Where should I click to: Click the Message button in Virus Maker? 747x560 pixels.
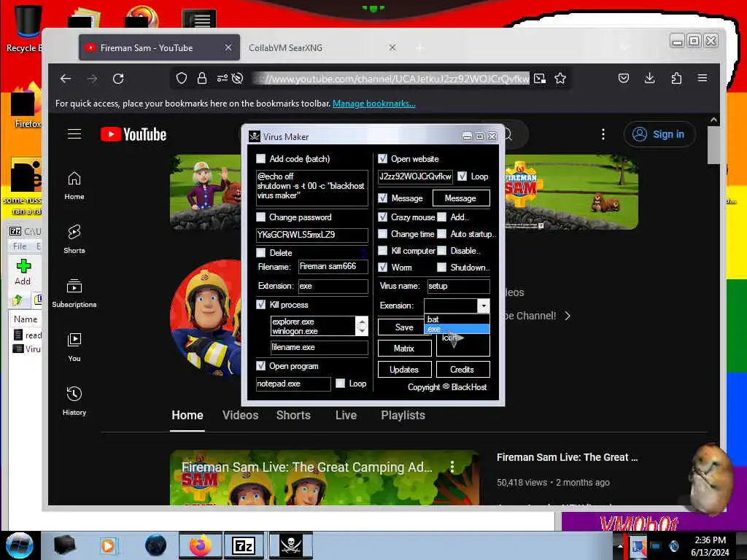pyautogui.click(x=461, y=198)
